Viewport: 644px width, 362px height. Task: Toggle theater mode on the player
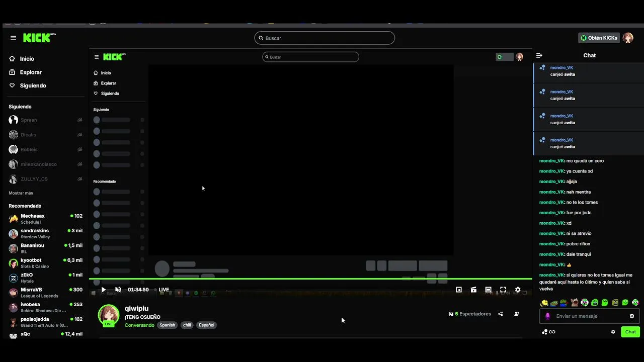[488, 290]
